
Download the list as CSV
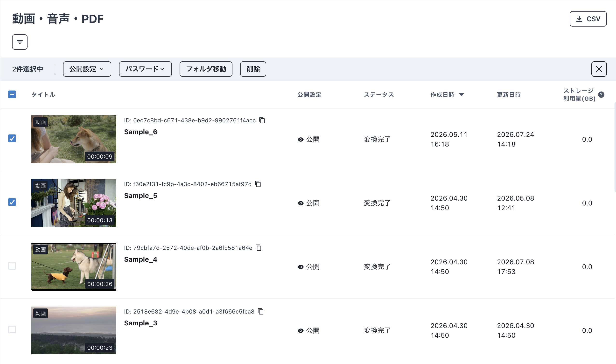[588, 19]
